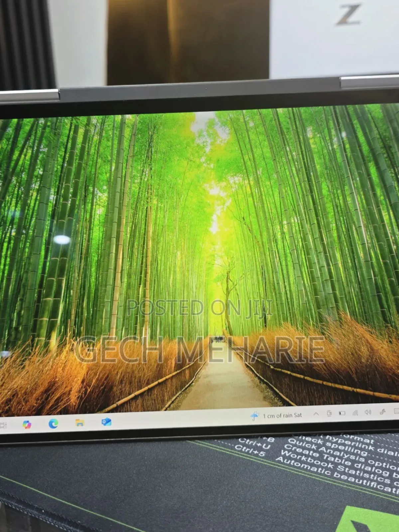The width and height of the screenshot is (399, 532).
Task: Click the '1 cm of rain Sat' forecast text
Action: click(x=282, y=415)
